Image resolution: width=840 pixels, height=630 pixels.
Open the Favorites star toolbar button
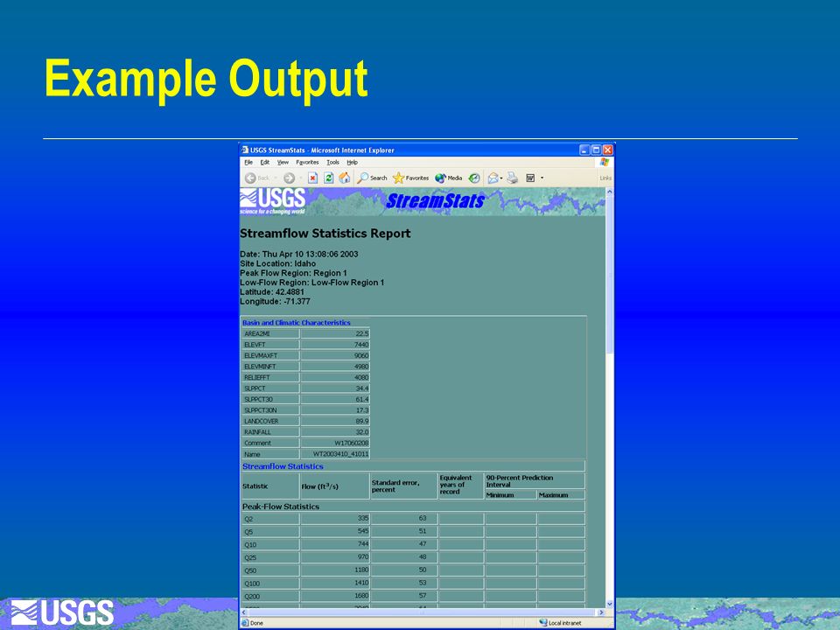click(x=410, y=178)
